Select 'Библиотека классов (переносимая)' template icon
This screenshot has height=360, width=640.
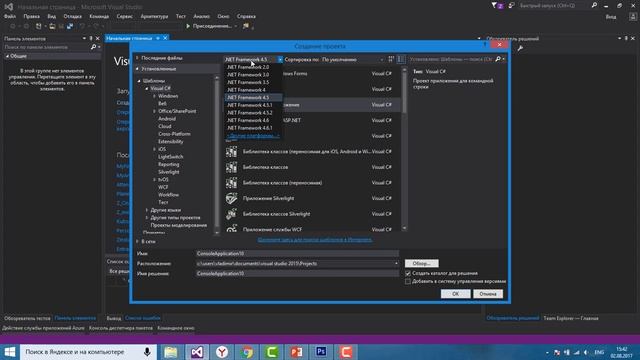[231, 182]
